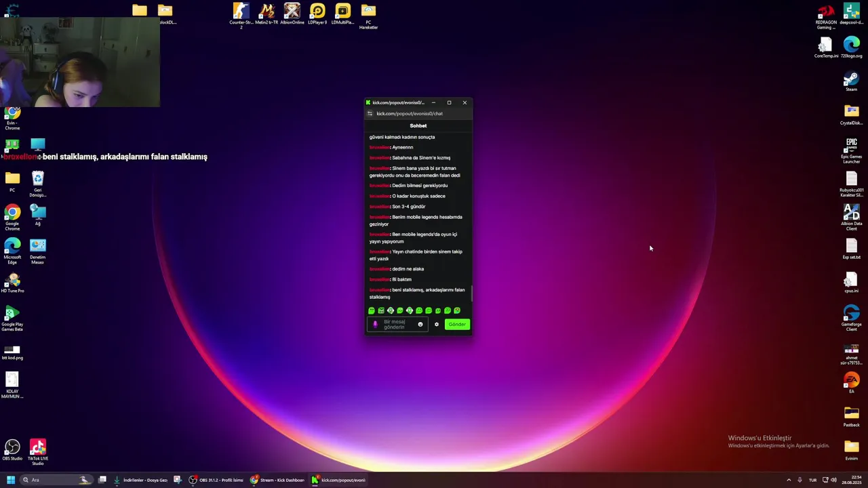Open CrystalDisk desktop shortcut

(x=851, y=114)
